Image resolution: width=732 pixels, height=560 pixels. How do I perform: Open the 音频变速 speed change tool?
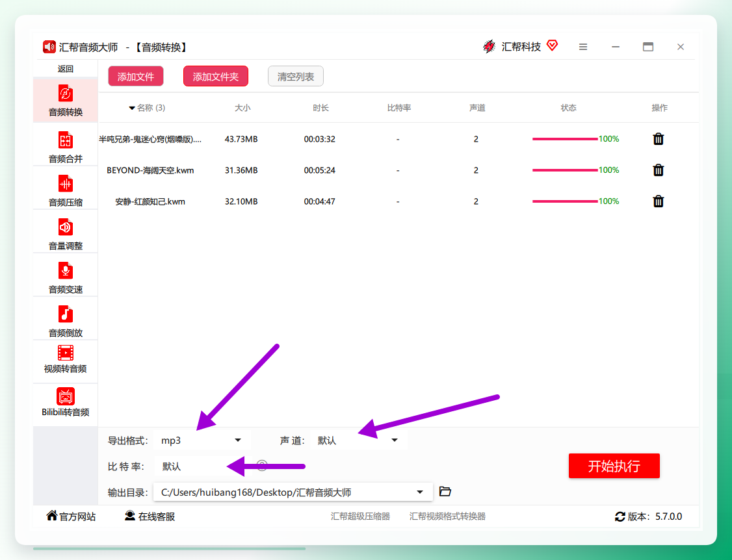tap(66, 277)
